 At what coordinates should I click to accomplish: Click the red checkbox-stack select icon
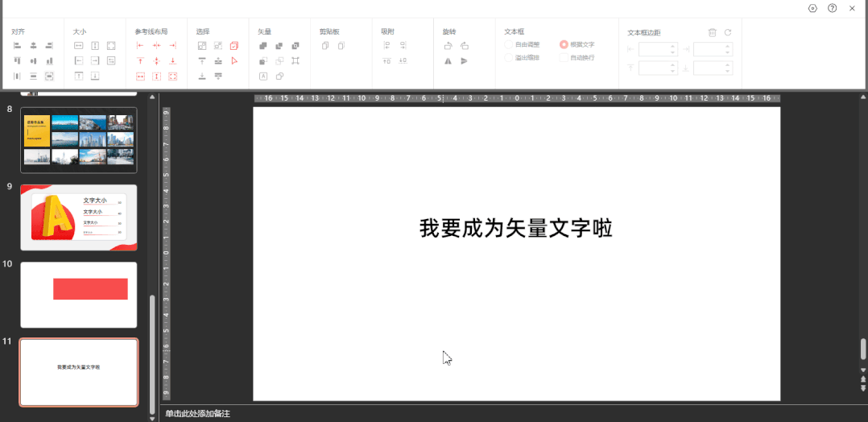(234, 45)
